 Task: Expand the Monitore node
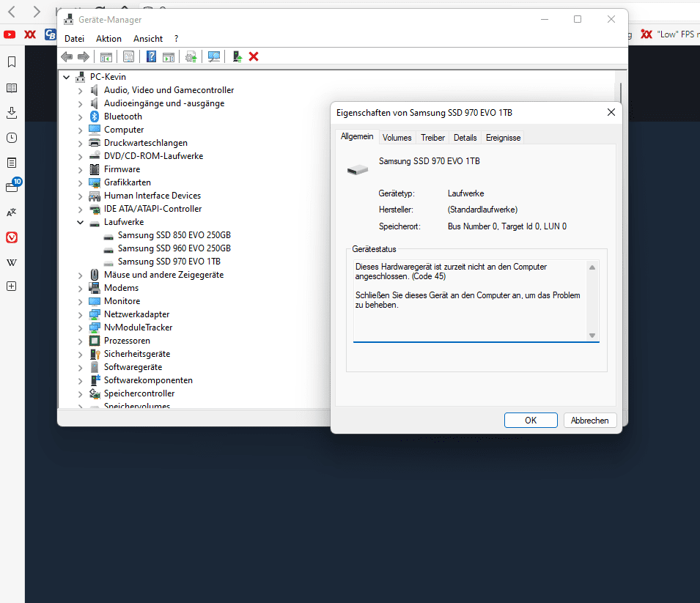tap(81, 302)
